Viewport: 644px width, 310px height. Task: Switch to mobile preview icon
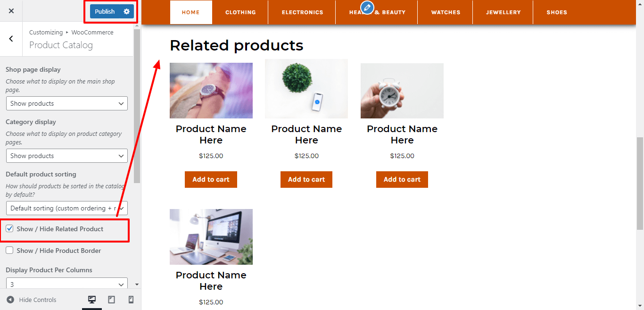(x=131, y=300)
